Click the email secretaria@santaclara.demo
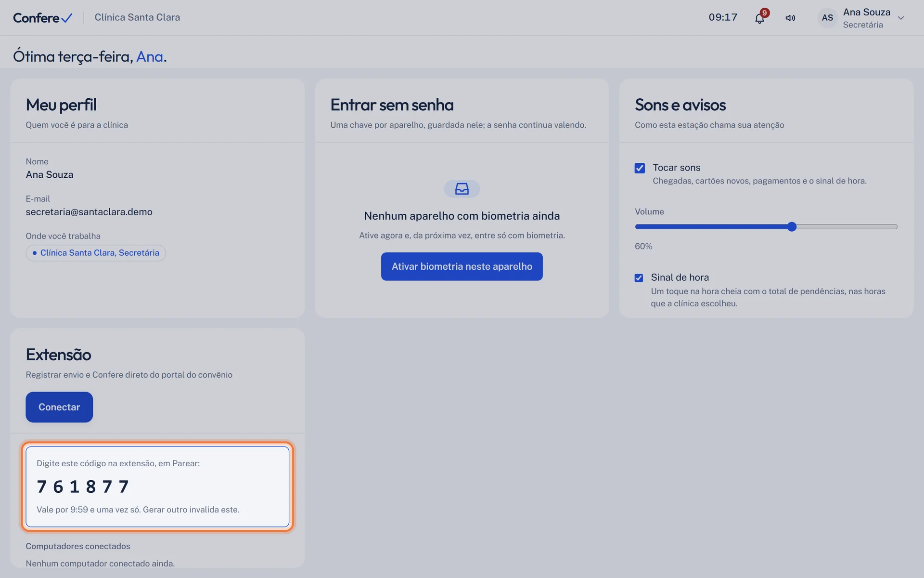This screenshot has height=578, width=924. pyautogui.click(x=89, y=212)
